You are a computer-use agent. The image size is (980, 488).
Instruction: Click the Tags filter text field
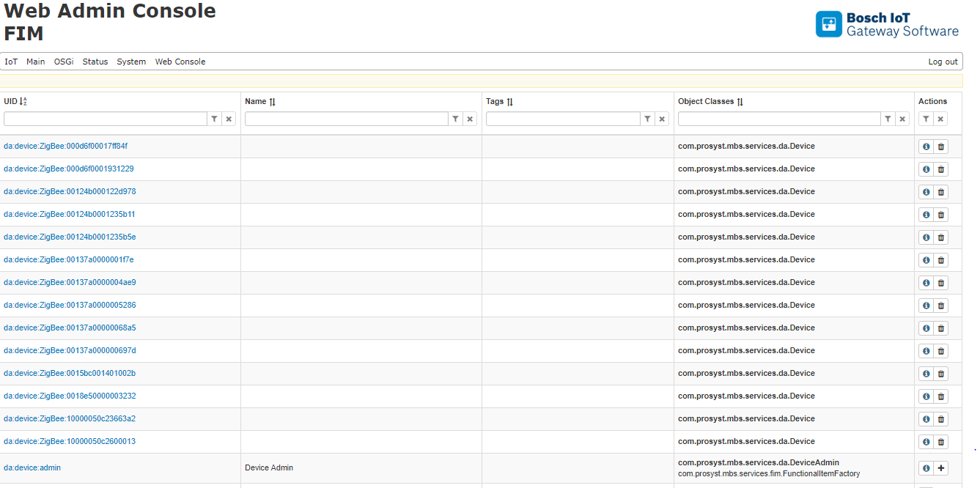coord(562,119)
